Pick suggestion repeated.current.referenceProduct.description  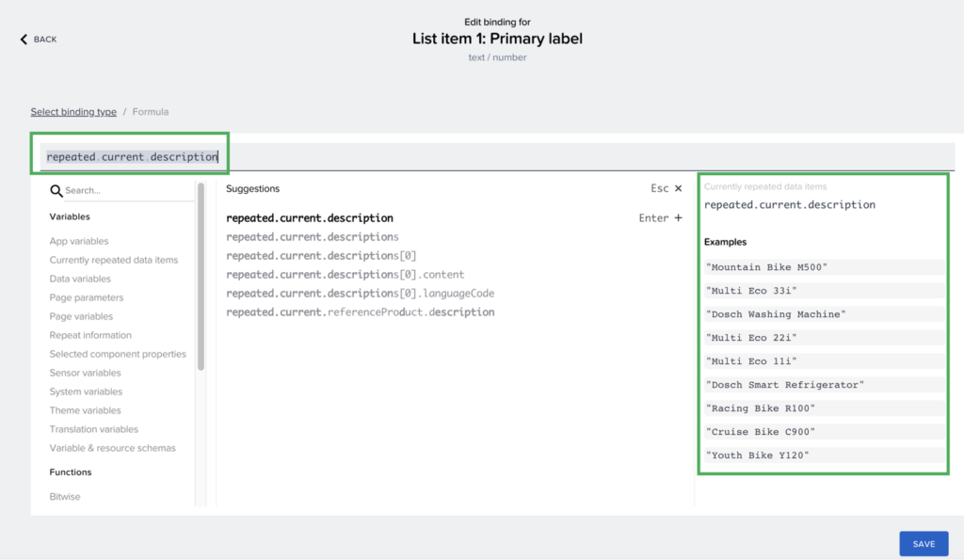[x=360, y=312]
